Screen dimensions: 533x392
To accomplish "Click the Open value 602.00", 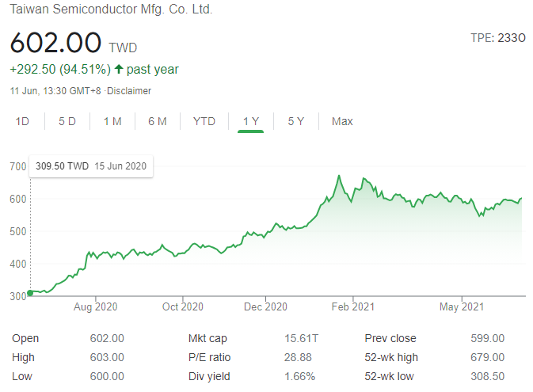I will pos(107,338).
